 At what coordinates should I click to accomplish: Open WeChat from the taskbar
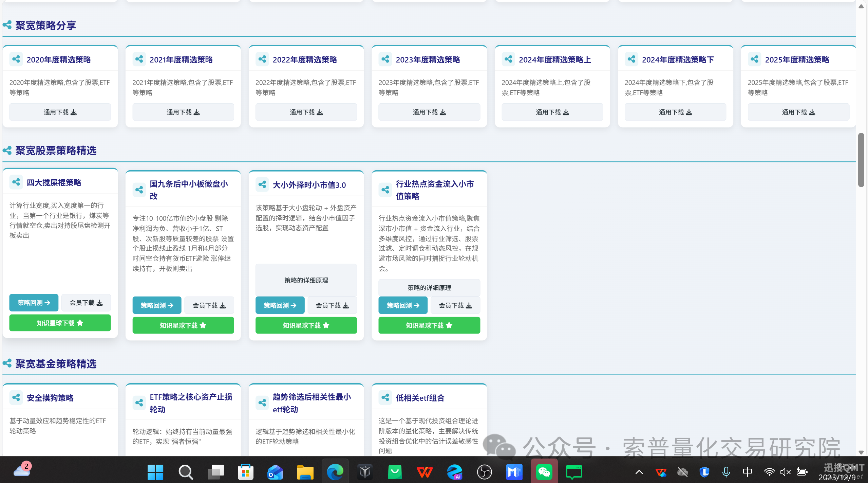point(544,472)
